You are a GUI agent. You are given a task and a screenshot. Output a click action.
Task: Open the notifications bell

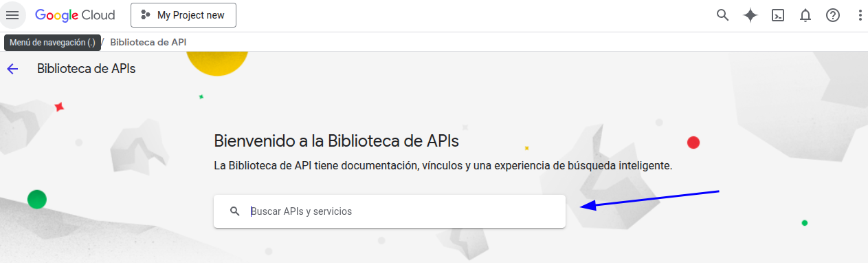[805, 15]
